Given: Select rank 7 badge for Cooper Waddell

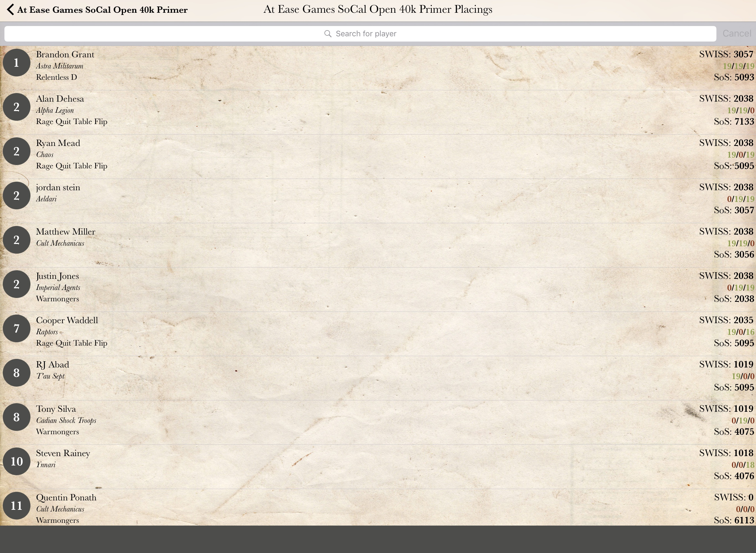Looking at the screenshot, I should [x=16, y=328].
